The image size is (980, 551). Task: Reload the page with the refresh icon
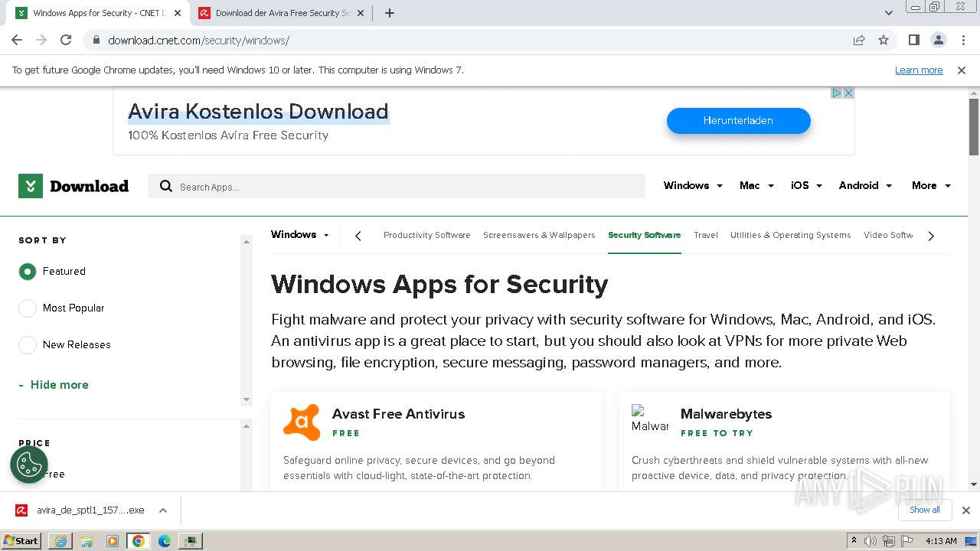coord(66,40)
